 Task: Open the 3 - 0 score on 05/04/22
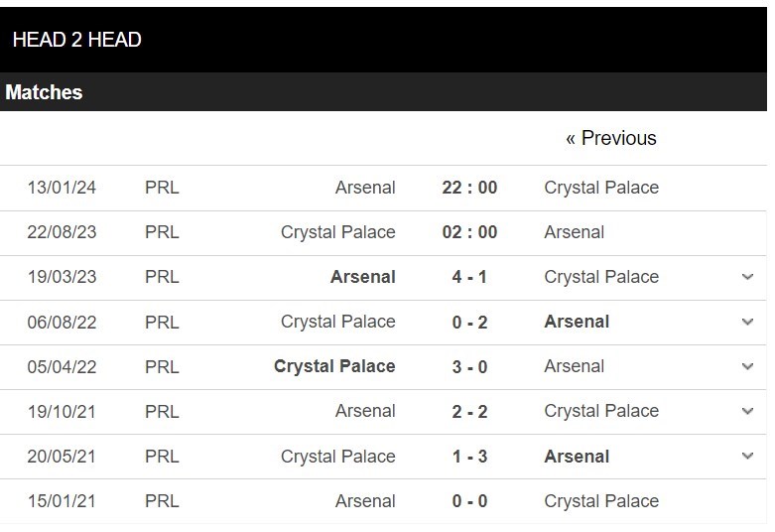coord(469,367)
